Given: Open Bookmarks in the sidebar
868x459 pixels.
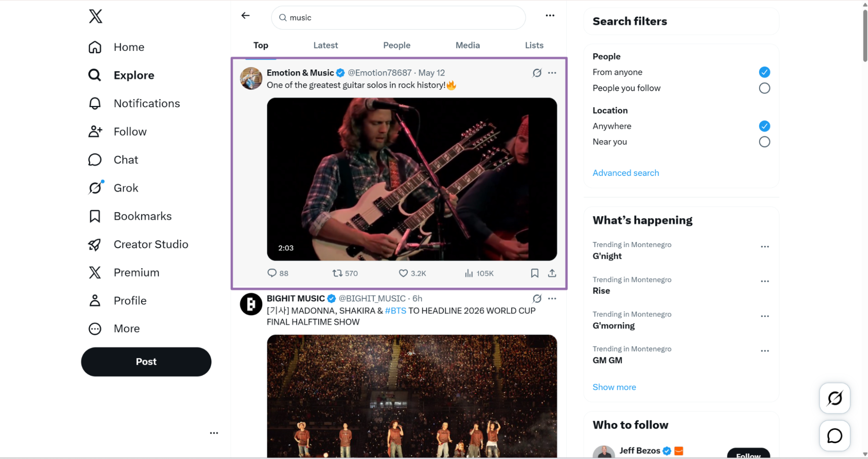Looking at the screenshot, I should 130,216.
